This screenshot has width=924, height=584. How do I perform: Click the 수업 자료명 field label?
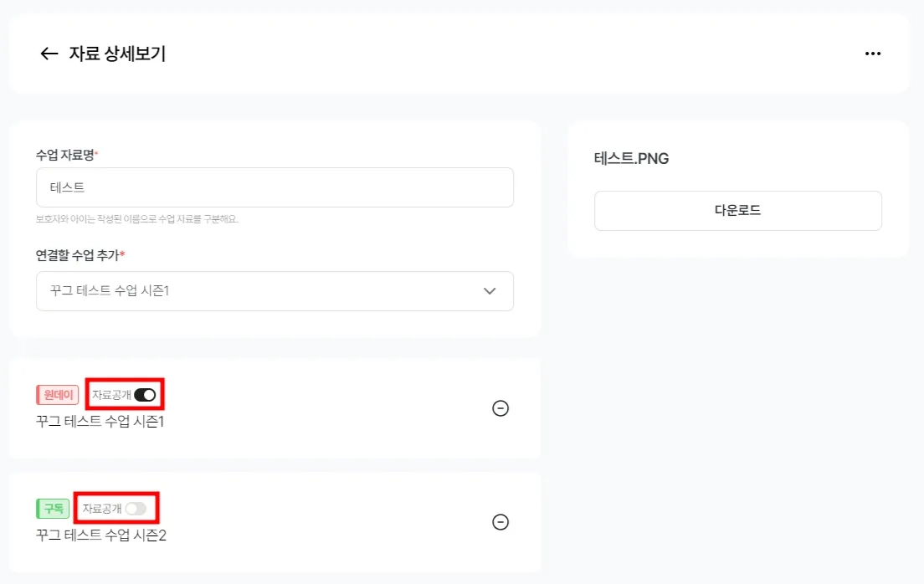coord(65,155)
